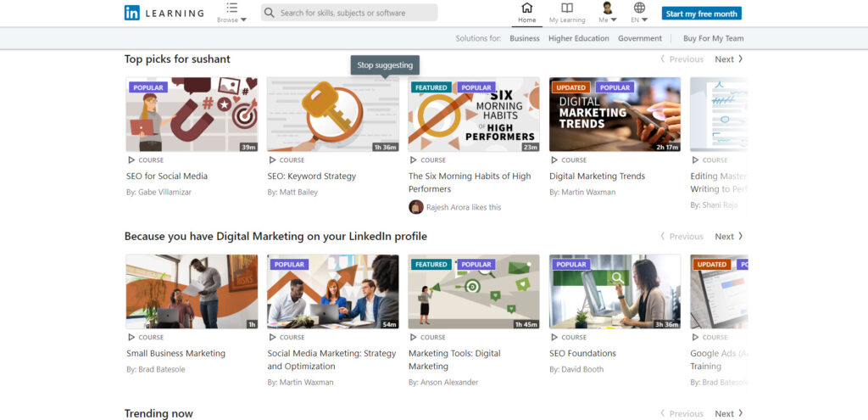Open the Government solutions link
The width and height of the screenshot is (868, 420).
(640, 38)
